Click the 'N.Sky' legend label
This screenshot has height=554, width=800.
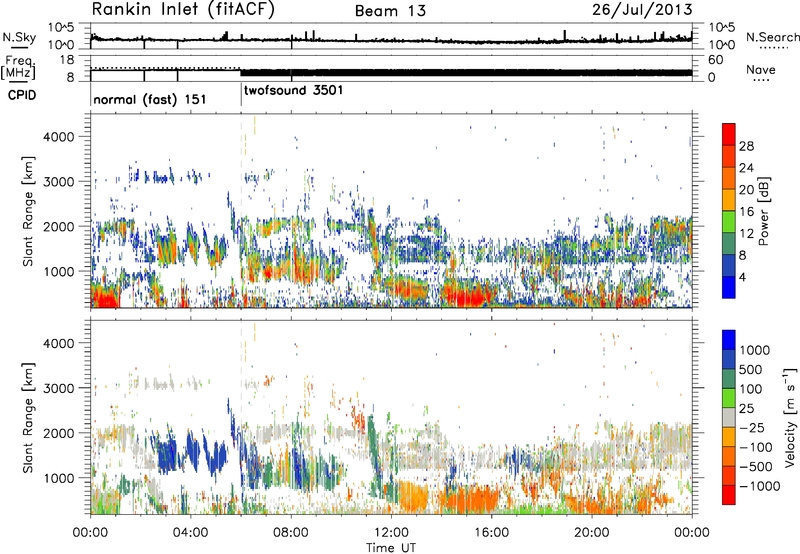19,37
